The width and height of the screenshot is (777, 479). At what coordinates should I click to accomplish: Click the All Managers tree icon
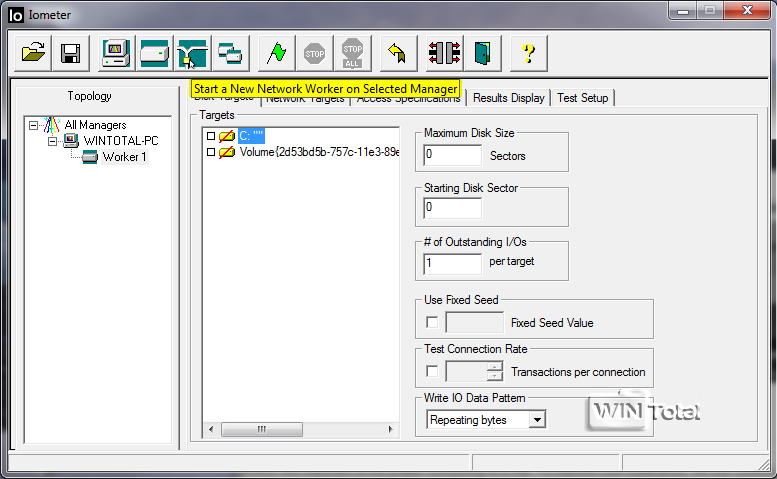coord(52,125)
